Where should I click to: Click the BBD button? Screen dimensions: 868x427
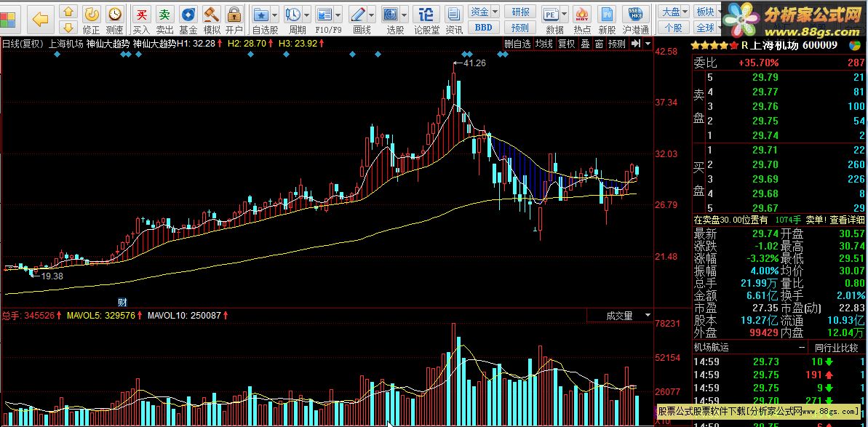click(483, 27)
